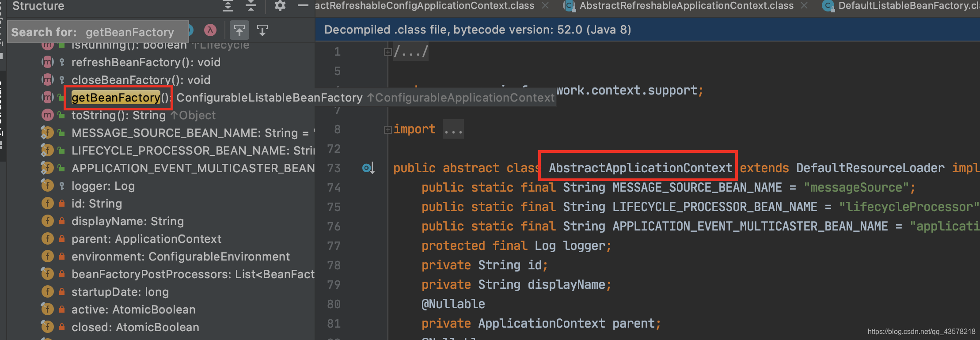Select closeBeanFactory(): void method
Viewport: 980px width, 340px height.
[x=141, y=80]
